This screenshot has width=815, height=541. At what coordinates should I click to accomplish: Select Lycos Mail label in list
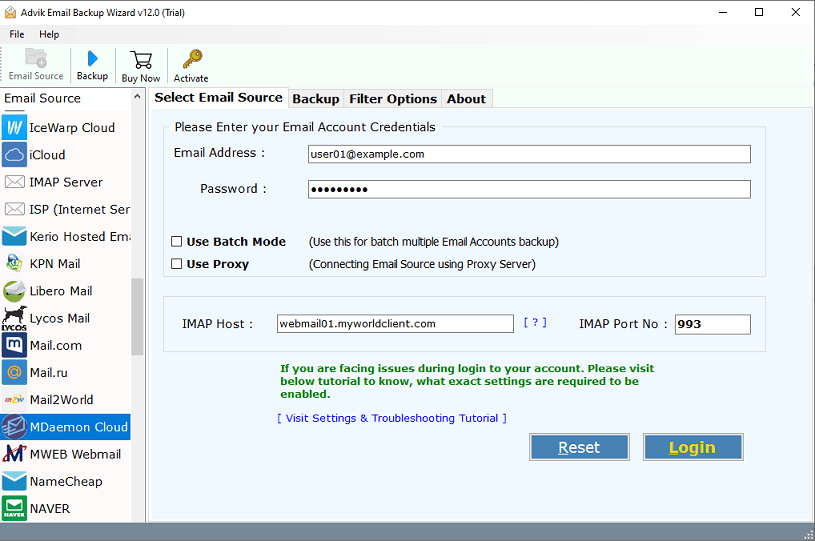(x=60, y=319)
